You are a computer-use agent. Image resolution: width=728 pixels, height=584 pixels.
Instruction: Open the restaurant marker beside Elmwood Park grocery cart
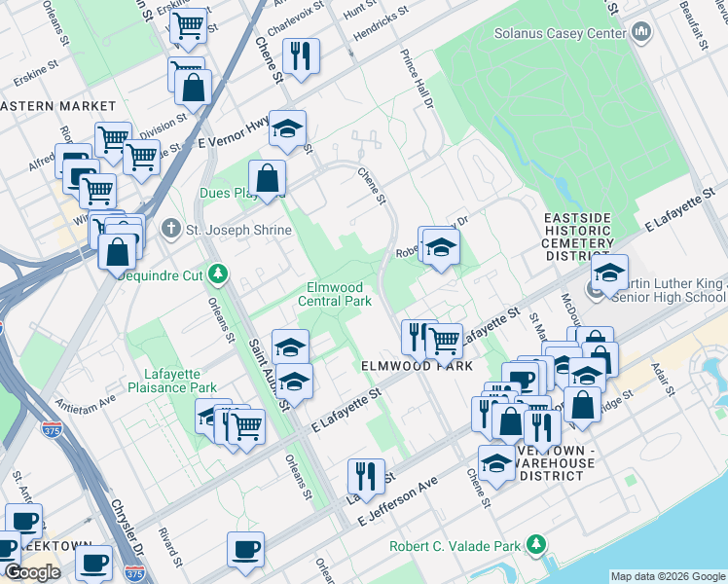(x=415, y=338)
